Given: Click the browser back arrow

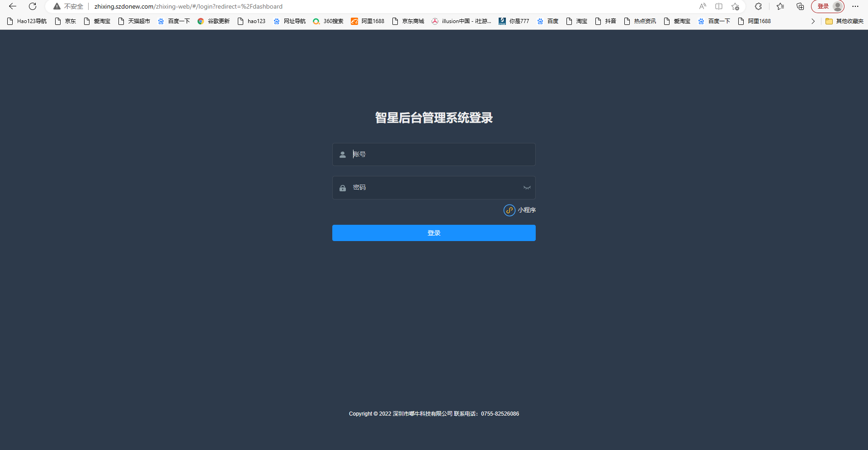Looking at the screenshot, I should tap(13, 6).
